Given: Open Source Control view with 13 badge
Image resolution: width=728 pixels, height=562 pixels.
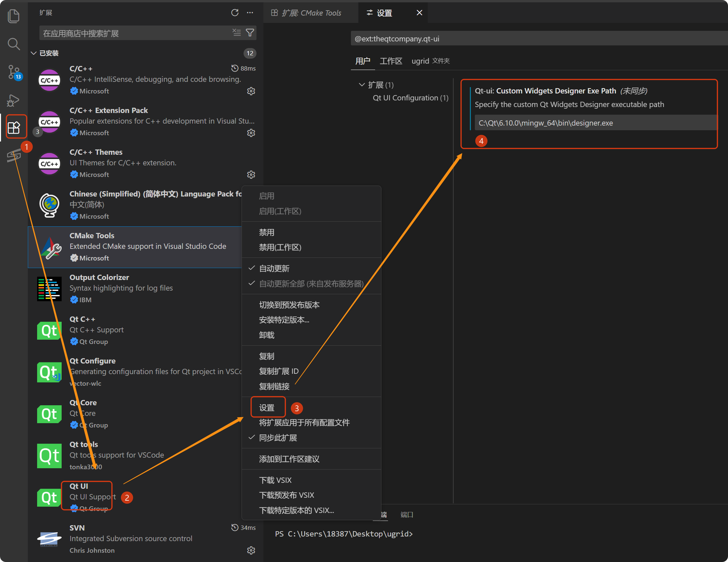Looking at the screenshot, I should tap(13, 72).
